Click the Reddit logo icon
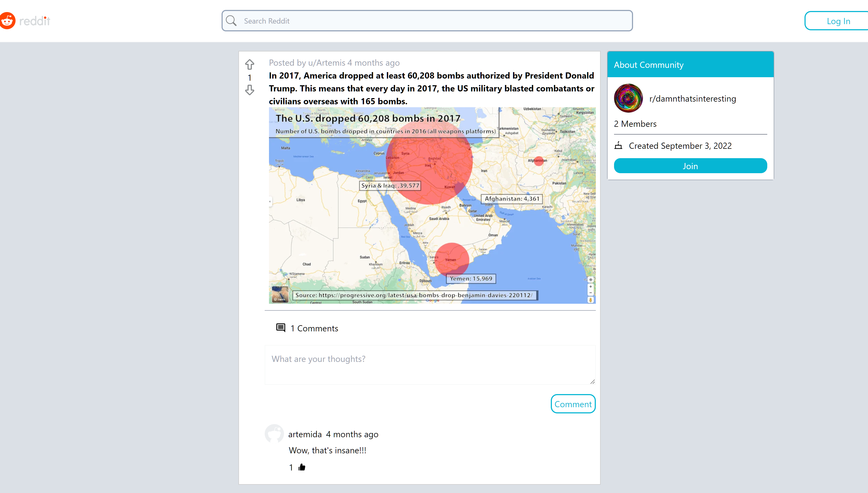The image size is (868, 493). click(x=8, y=21)
